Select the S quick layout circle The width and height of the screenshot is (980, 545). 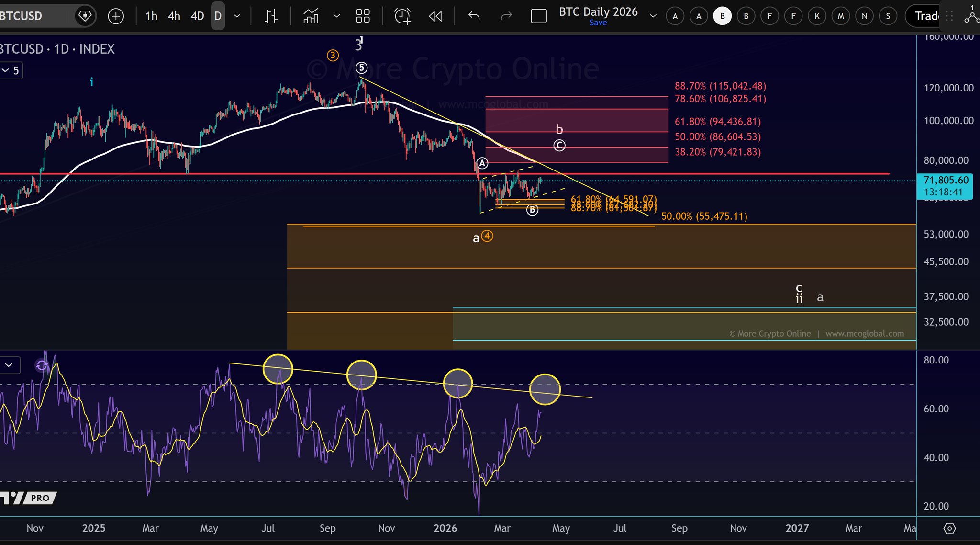tap(888, 16)
